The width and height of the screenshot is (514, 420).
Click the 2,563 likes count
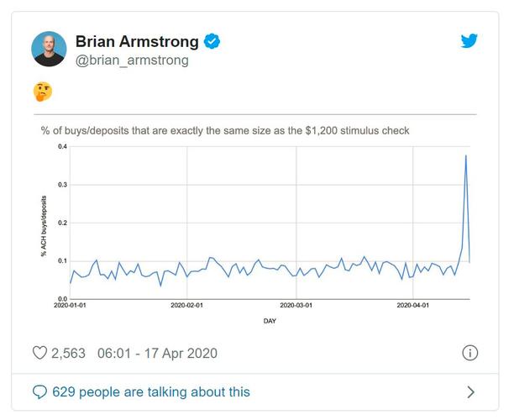click(x=69, y=353)
